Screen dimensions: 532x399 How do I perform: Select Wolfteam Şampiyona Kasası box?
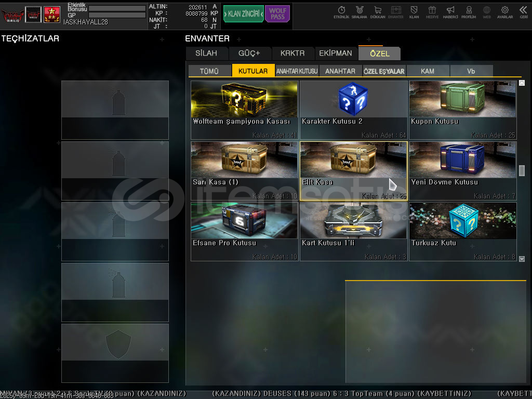244,110
